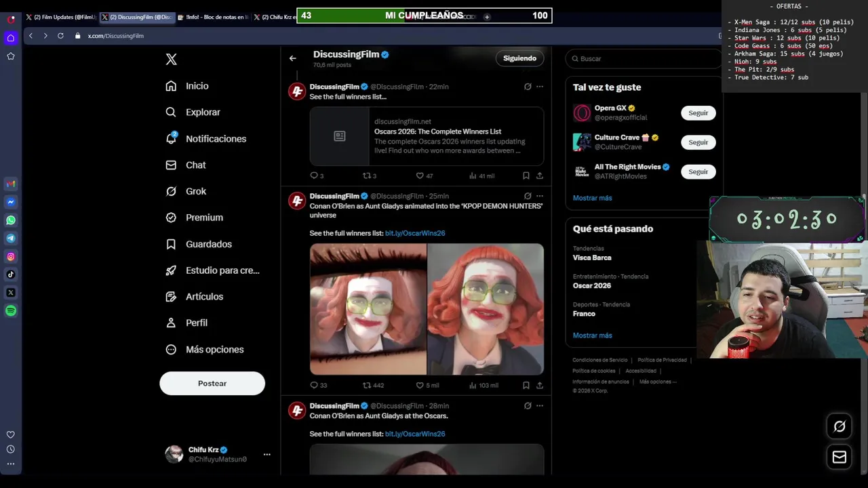Expand Más opciones in the navigation
Viewport: 868px width, 488px height.
click(x=205, y=349)
